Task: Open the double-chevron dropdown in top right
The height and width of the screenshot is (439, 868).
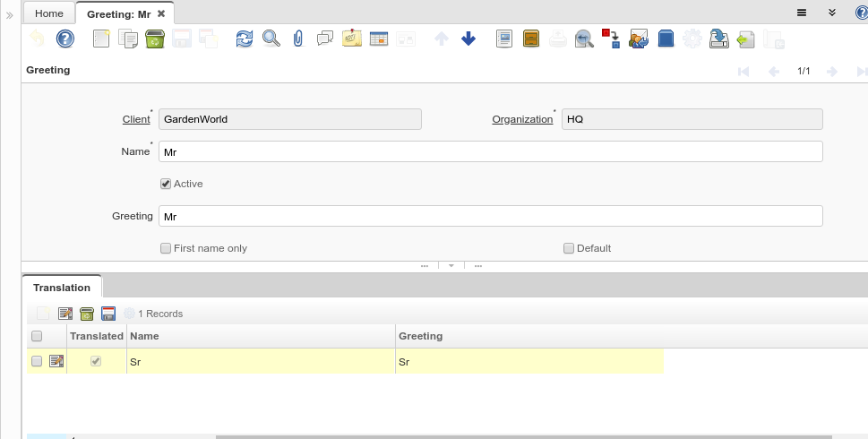Action: point(831,13)
